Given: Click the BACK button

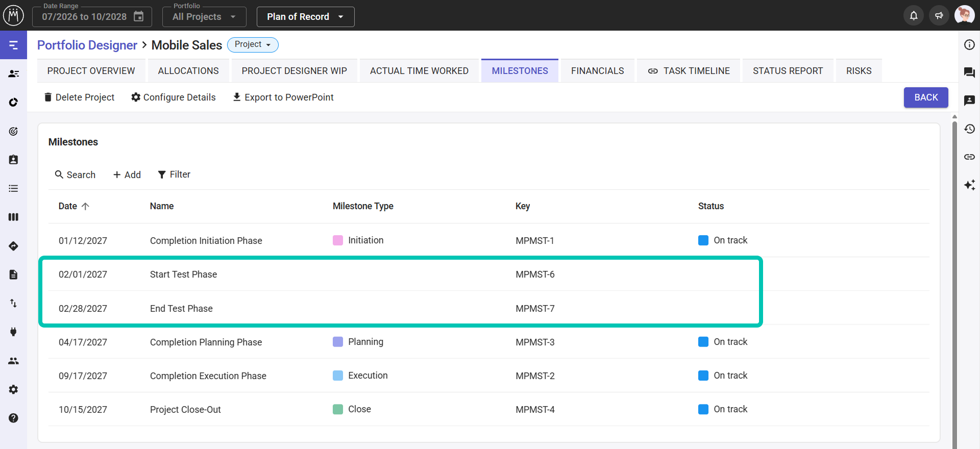Looking at the screenshot, I should [x=926, y=97].
